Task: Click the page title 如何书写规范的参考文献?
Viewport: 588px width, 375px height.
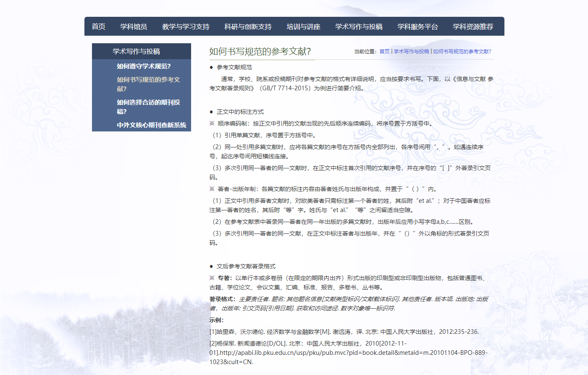Action: [260, 51]
